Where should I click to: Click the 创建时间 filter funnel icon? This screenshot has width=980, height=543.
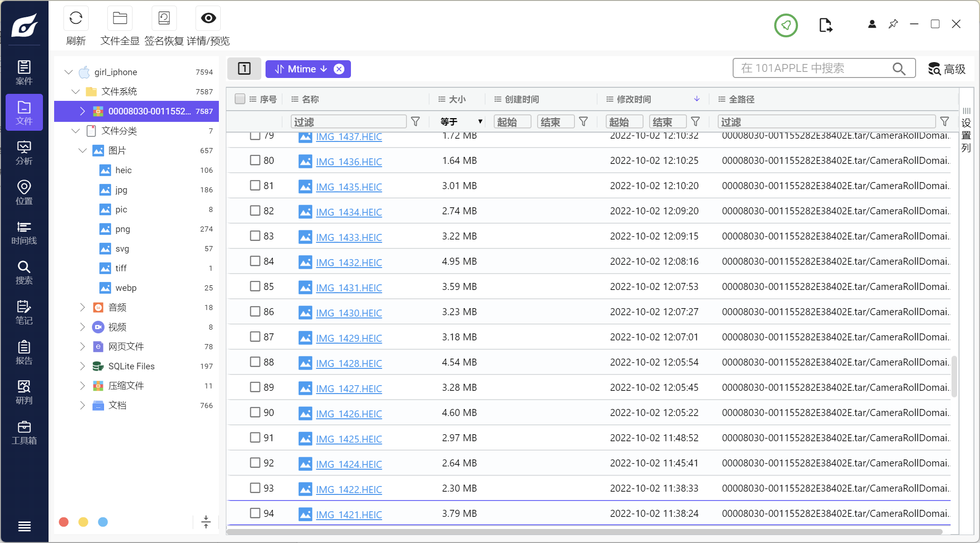point(583,122)
